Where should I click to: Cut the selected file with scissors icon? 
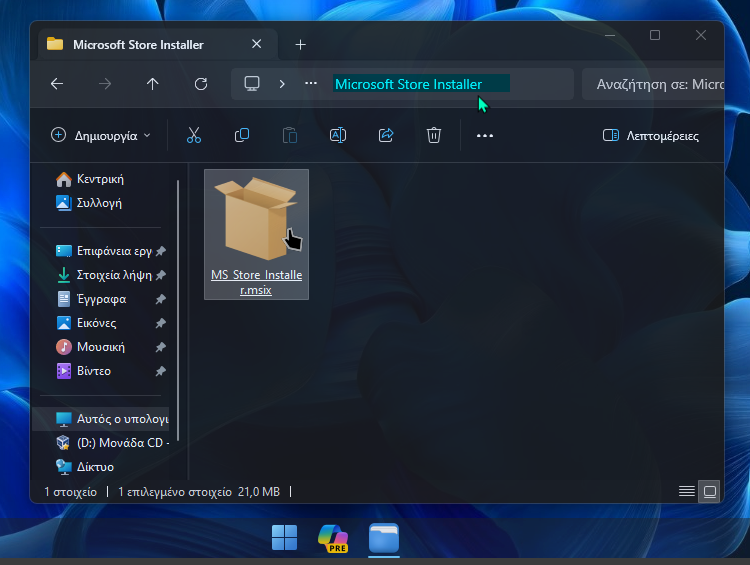click(194, 135)
